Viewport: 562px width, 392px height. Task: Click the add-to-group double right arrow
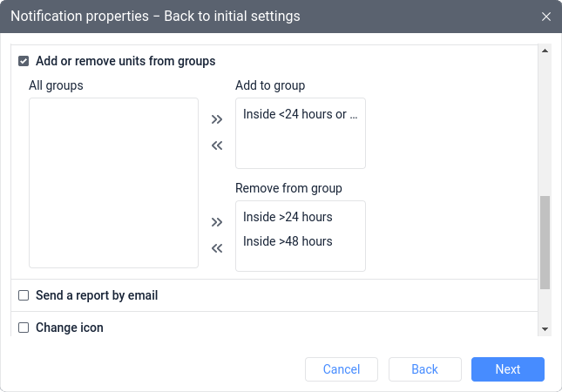(217, 119)
